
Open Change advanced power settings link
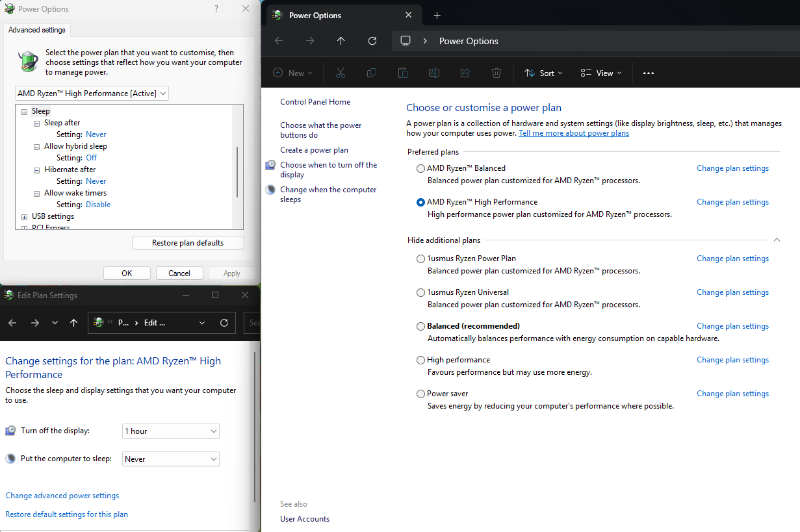click(x=62, y=496)
